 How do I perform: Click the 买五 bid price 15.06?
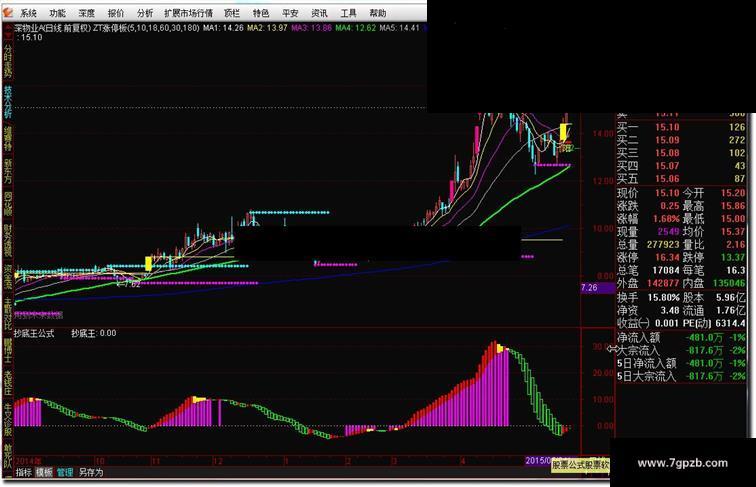[x=667, y=179]
